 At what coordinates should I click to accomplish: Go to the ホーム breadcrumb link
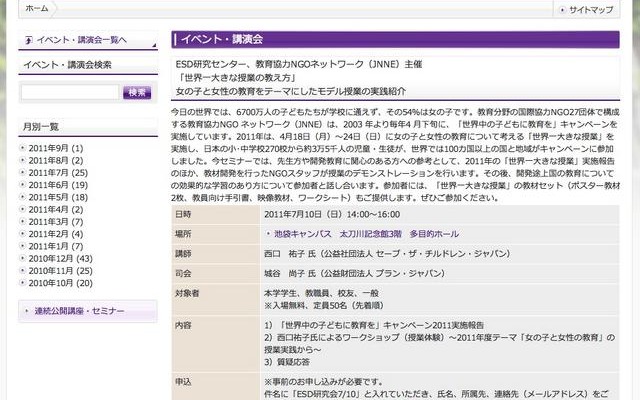click(x=37, y=8)
